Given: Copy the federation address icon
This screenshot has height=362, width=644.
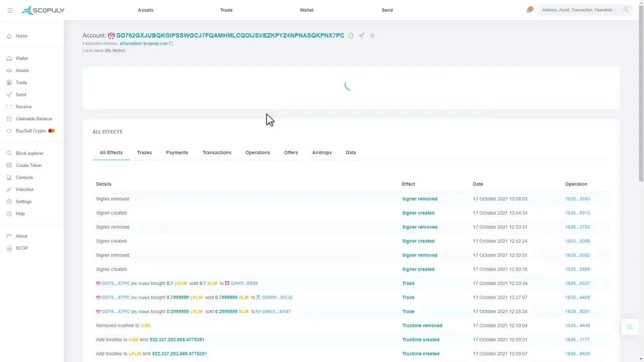Looking at the screenshot, I should click(172, 44).
